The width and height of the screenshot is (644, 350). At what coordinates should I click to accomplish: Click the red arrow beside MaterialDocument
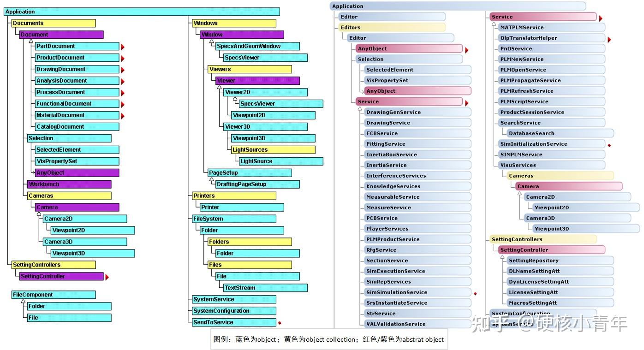tap(123, 116)
